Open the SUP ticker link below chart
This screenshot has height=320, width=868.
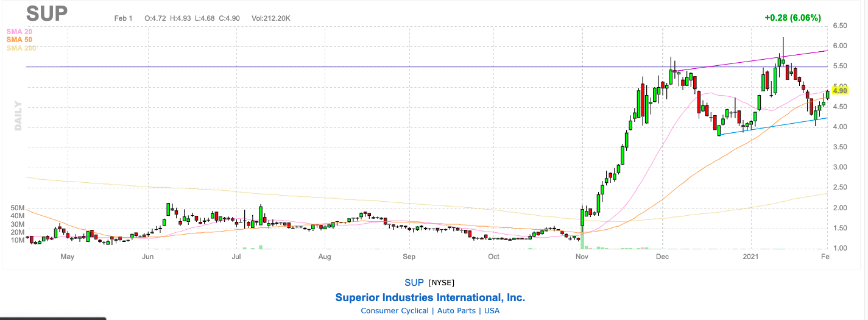pyautogui.click(x=414, y=282)
